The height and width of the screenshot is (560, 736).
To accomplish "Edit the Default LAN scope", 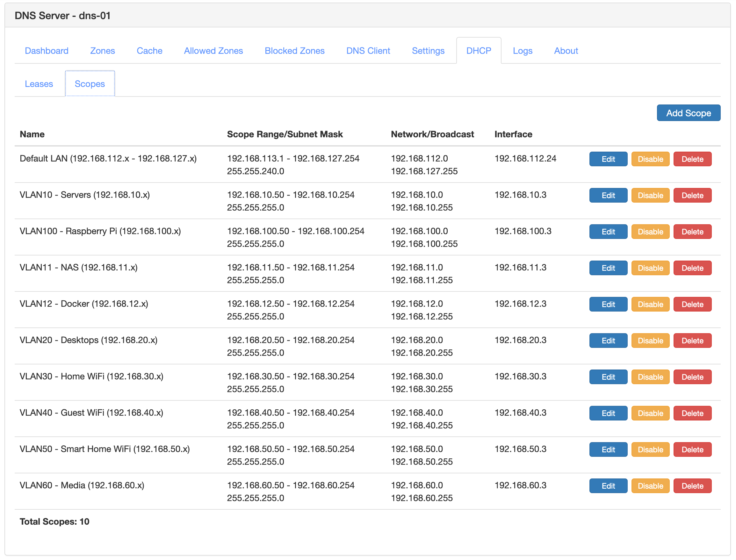I will (x=608, y=159).
